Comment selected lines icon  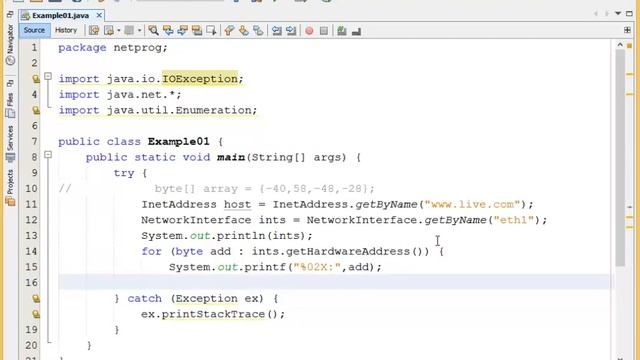(342, 31)
